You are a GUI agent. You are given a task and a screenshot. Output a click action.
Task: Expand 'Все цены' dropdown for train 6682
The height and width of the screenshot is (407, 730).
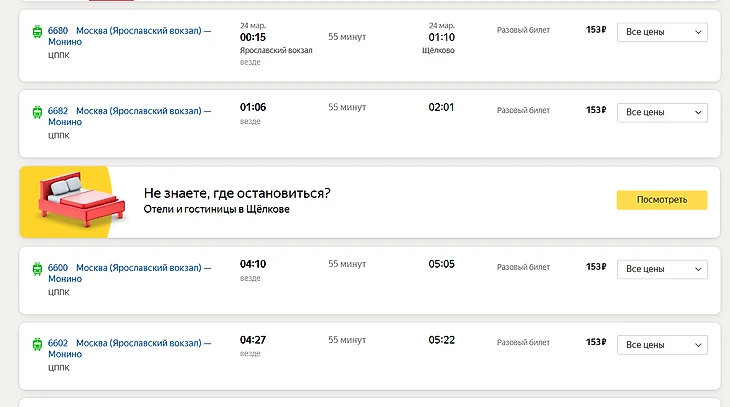[x=662, y=111]
